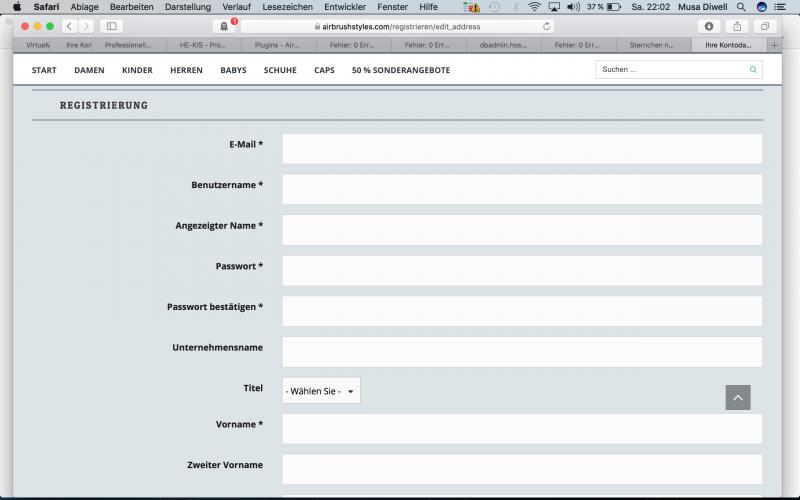Open the Entwickler menu in menu bar

[344, 7]
